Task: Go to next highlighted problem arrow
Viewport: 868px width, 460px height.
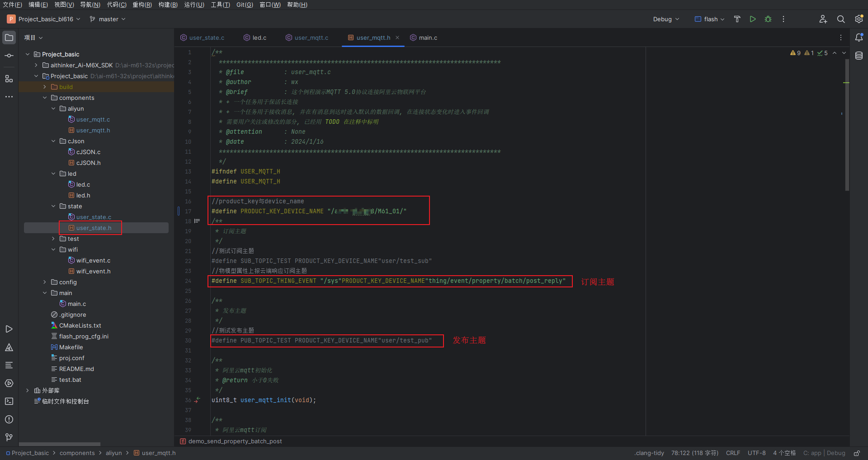Action: 844,53
